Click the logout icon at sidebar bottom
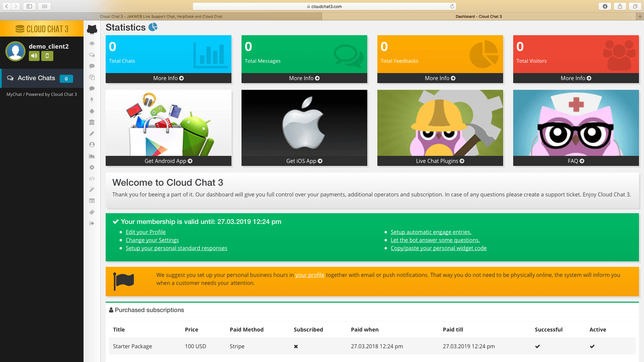Image resolution: width=644 pixels, height=362 pixels. click(92, 223)
